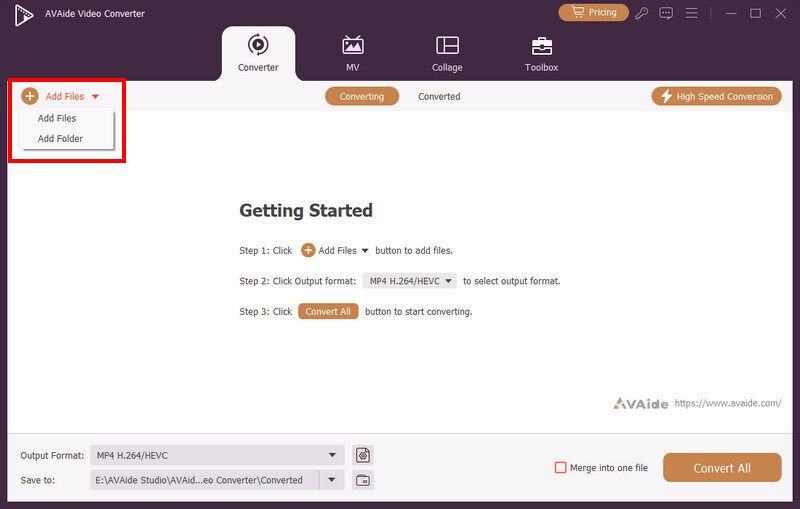Open the Pricing button
This screenshot has height=509, width=800.
[593, 13]
